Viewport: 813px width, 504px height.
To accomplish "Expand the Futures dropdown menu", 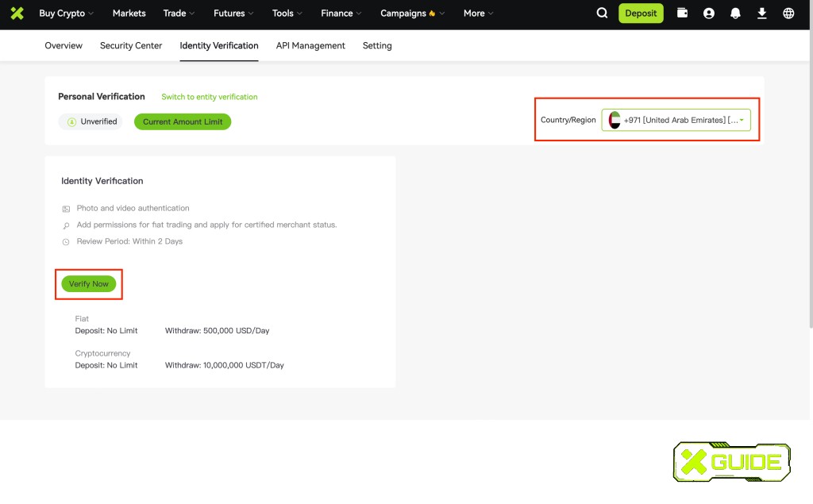I will click(x=233, y=13).
